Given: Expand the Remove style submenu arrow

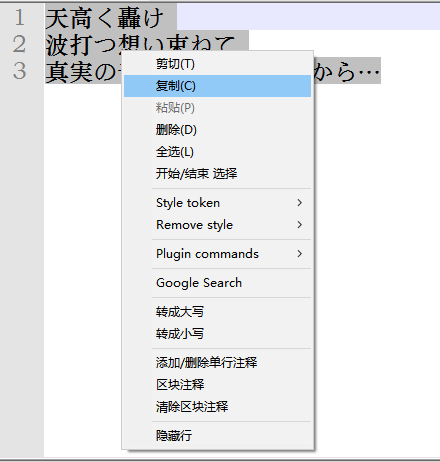Looking at the screenshot, I should click(x=299, y=225).
